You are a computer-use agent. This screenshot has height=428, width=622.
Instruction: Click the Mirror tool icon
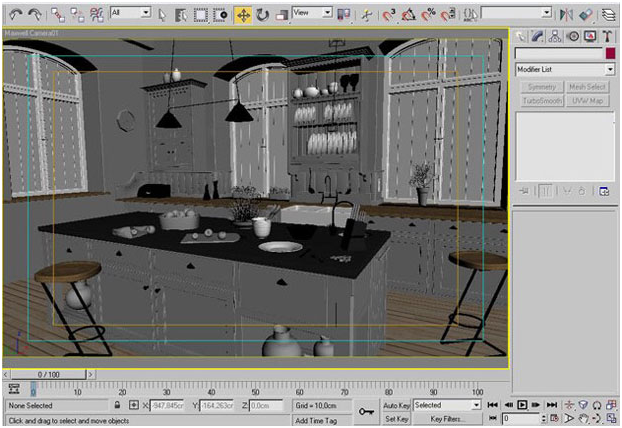tap(566, 15)
